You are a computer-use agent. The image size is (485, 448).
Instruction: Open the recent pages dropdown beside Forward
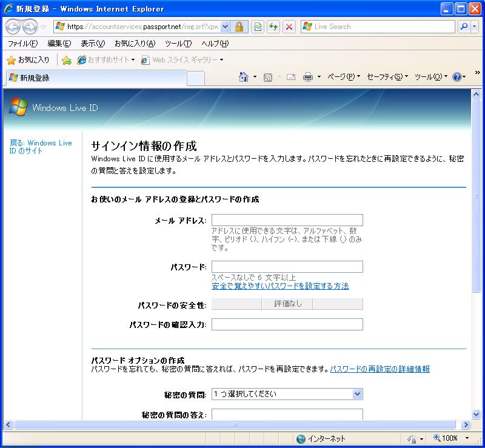(x=44, y=27)
